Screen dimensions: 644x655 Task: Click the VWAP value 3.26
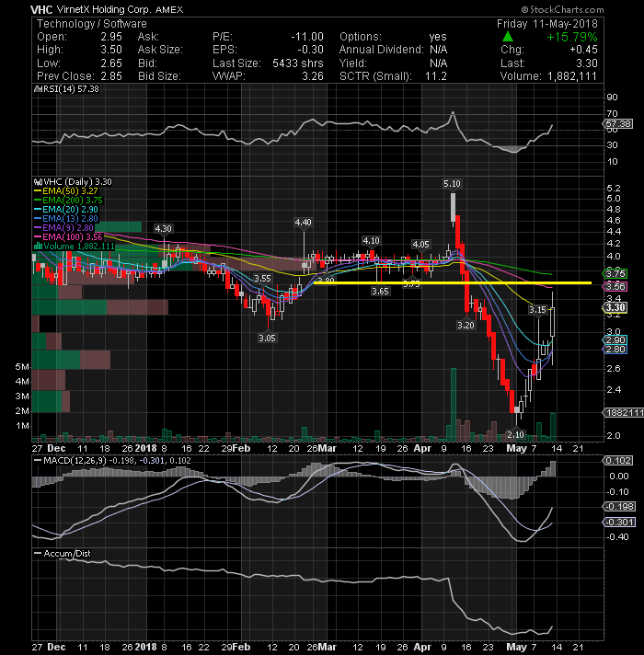pos(313,76)
